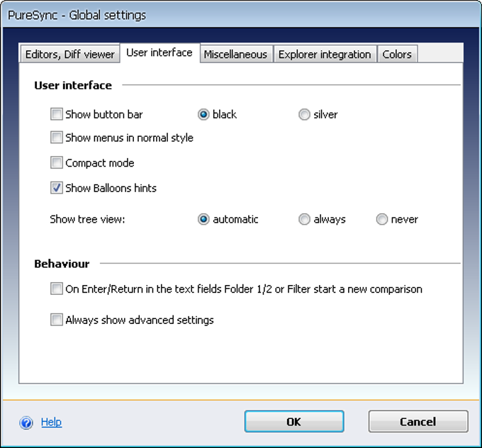Switch to the Colors tab
Viewport: 482px width, 448px height.
click(397, 54)
